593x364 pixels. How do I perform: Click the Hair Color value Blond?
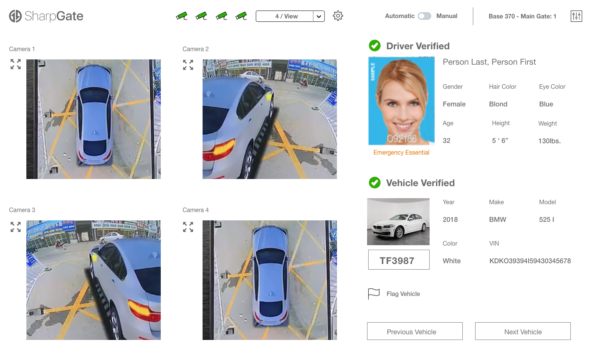pos(498,104)
